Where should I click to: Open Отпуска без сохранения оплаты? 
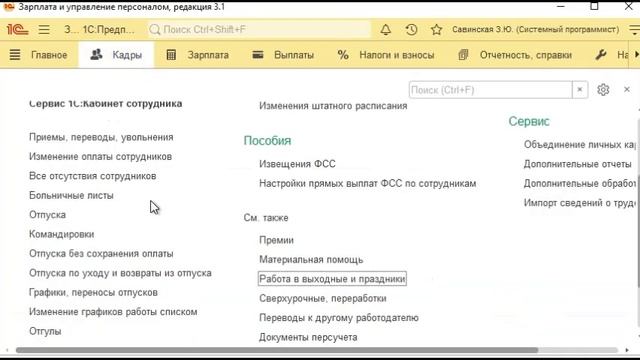tap(101, 253)
